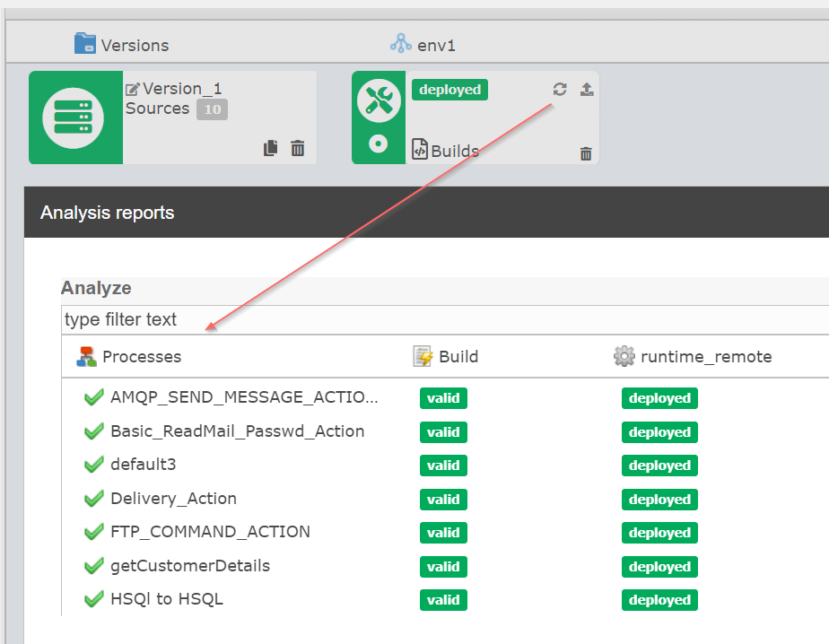Delete the build with its trash icon
Screen dimensions: 829x644
[586, 153]
